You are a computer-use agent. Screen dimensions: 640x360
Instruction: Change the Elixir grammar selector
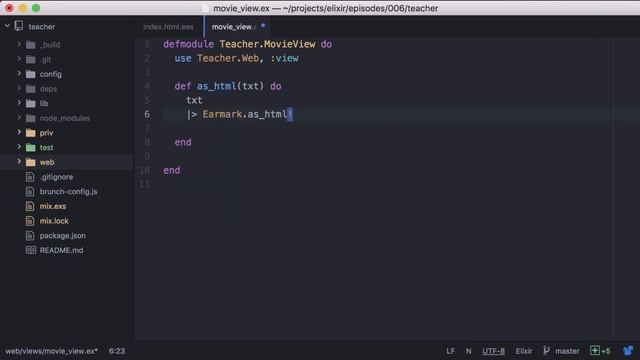(x=524, y=351)
